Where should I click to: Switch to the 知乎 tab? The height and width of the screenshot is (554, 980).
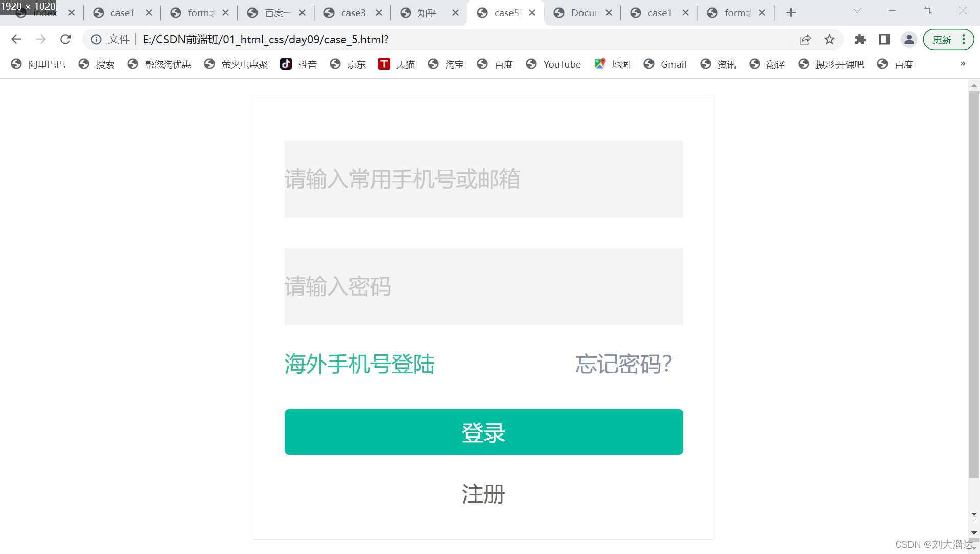422,13
